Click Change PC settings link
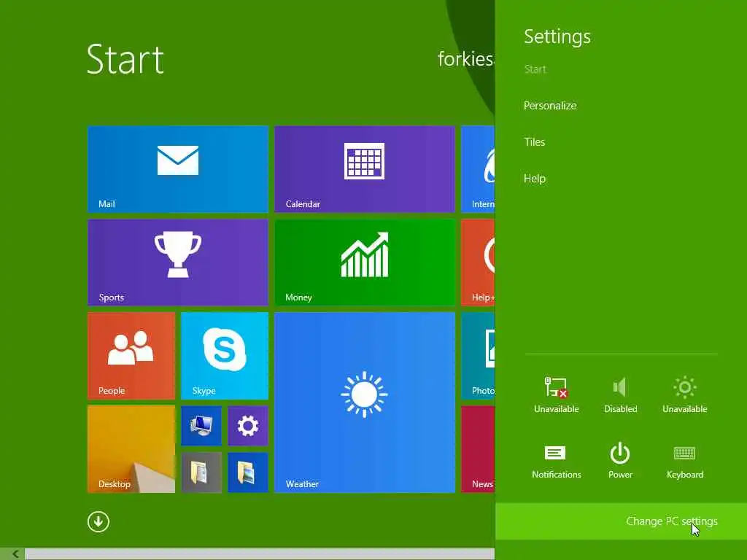 [x=622, y=521]
